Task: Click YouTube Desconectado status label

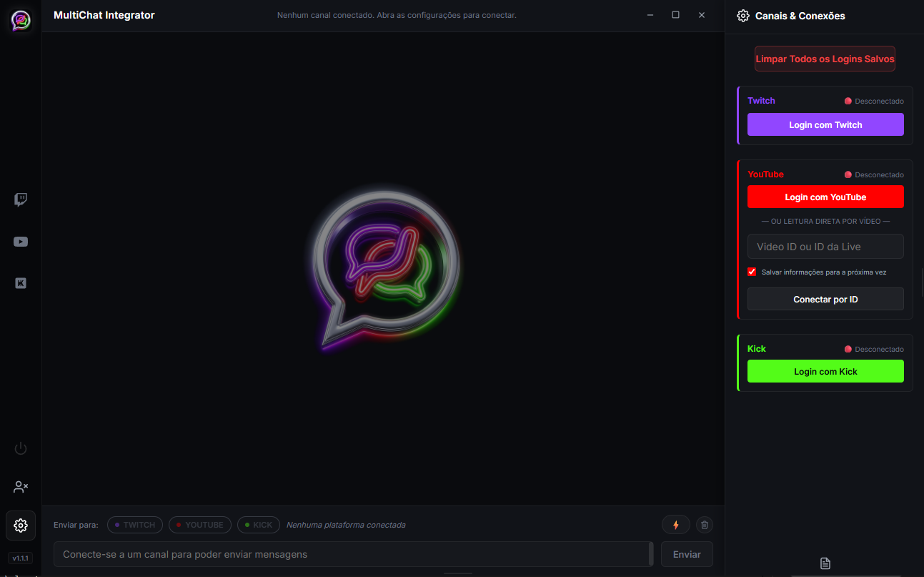Action: click(x=874, y=174)
